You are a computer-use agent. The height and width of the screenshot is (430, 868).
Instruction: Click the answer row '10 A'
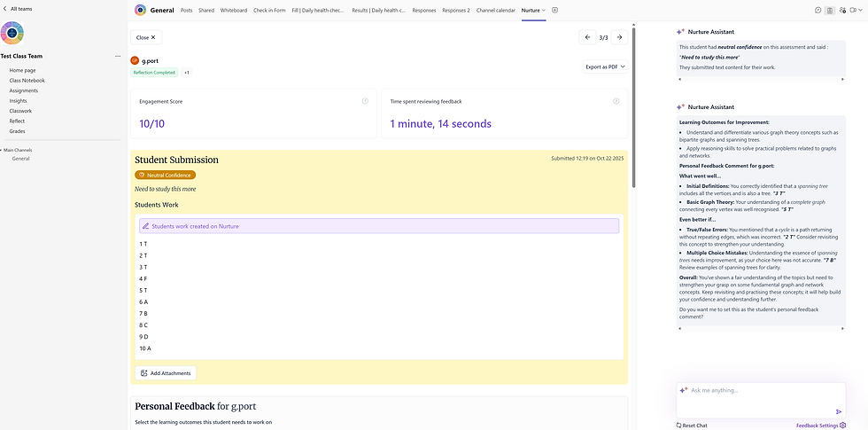[x=145, y=348]
